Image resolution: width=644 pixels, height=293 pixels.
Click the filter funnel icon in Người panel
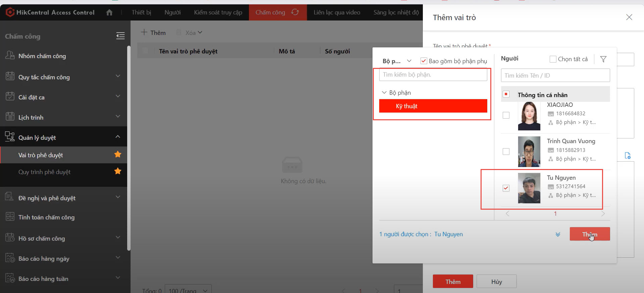pos(603,59)
